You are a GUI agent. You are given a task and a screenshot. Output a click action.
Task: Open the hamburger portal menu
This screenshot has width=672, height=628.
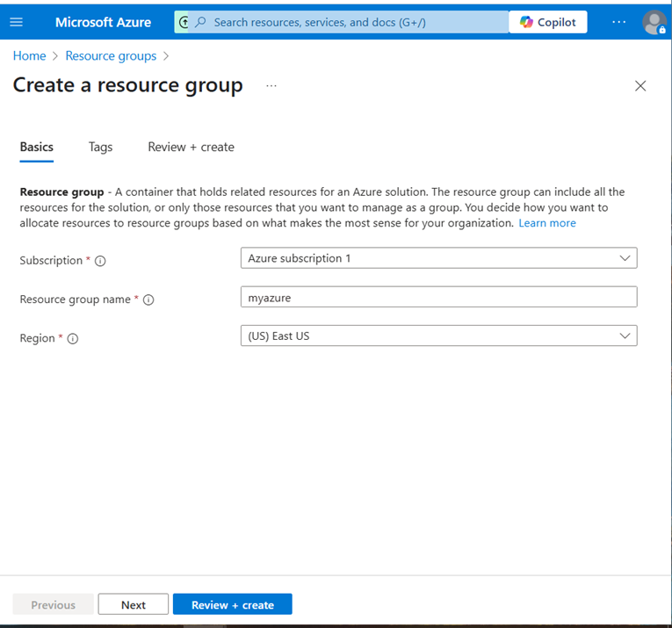[x=17, y=22]
